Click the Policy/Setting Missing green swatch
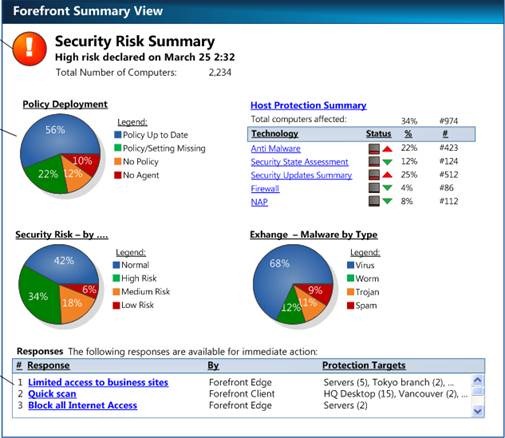This screenshot has height=438, width=505. click(x=118, y=148)
